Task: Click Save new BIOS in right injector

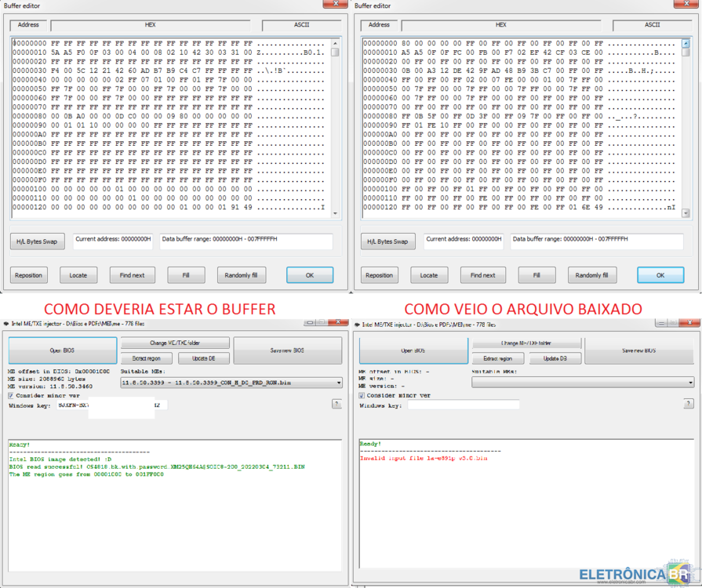Action: 638,350
